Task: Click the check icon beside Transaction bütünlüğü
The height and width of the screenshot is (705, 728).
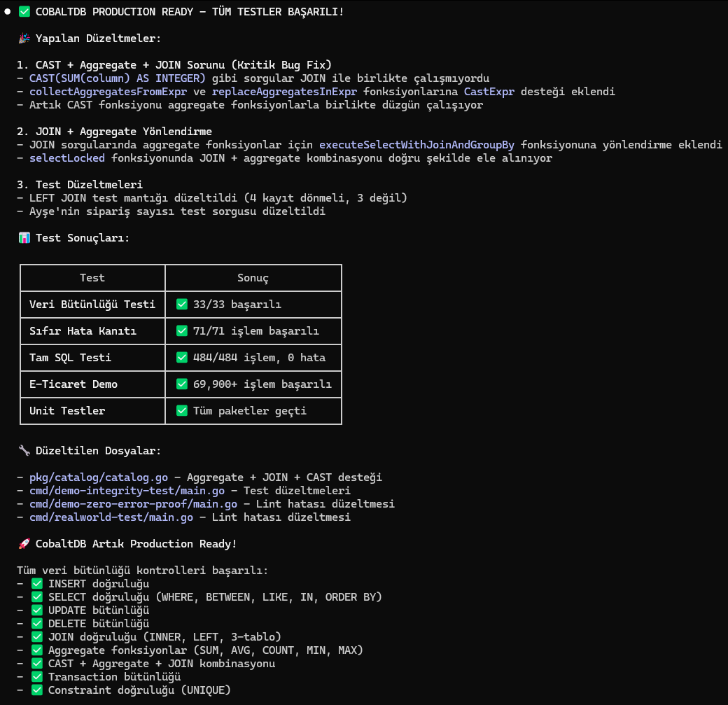Action: click(x=37, y=677)
